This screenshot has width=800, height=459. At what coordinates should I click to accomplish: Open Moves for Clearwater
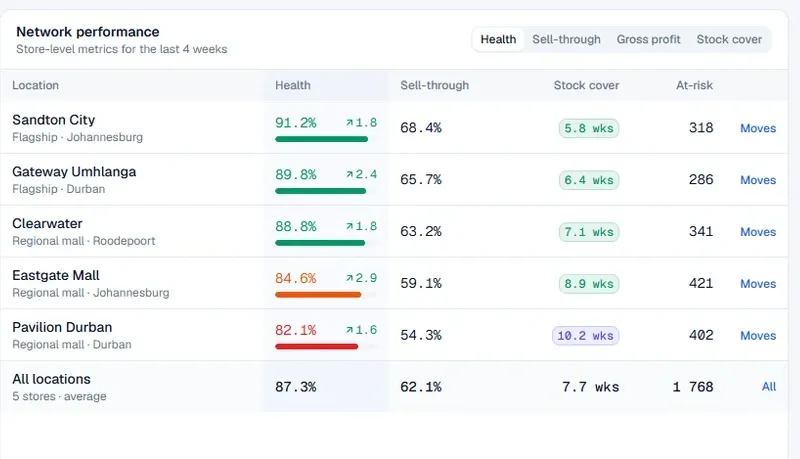[758, 232]
